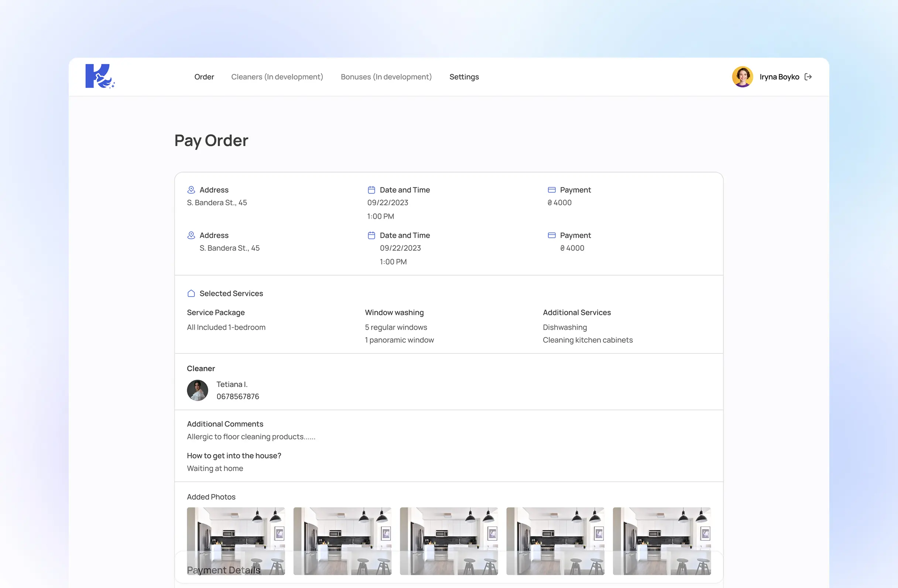Click the logout icon beside Iryna Boyko

coord(808,77)
